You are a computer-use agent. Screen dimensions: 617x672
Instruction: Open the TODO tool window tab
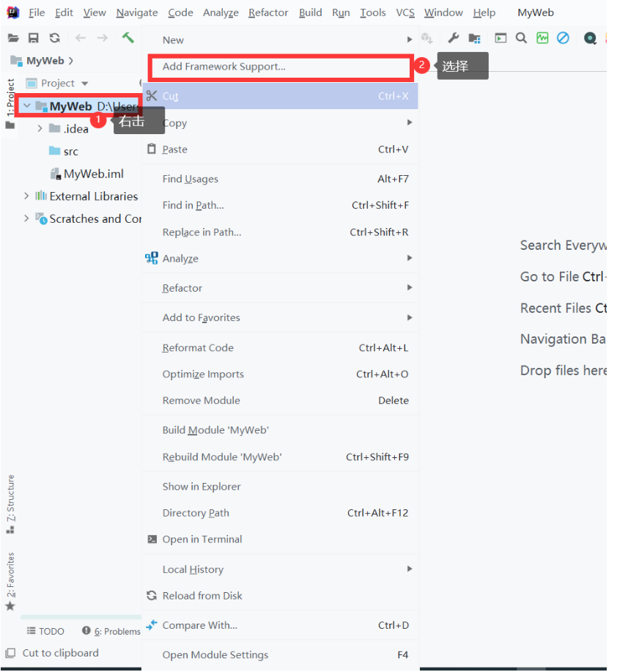point(45,631)
